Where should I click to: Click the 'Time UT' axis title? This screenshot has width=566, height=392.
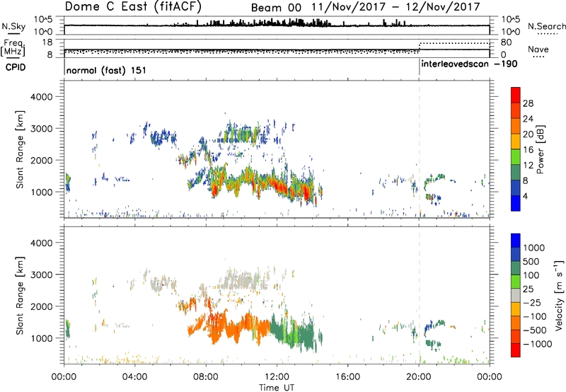[277, 388]
